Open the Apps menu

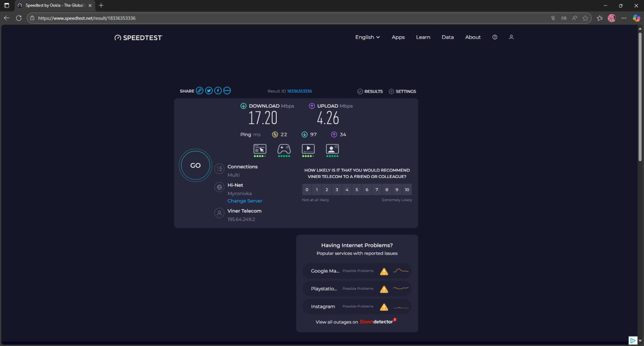(398, 37)
